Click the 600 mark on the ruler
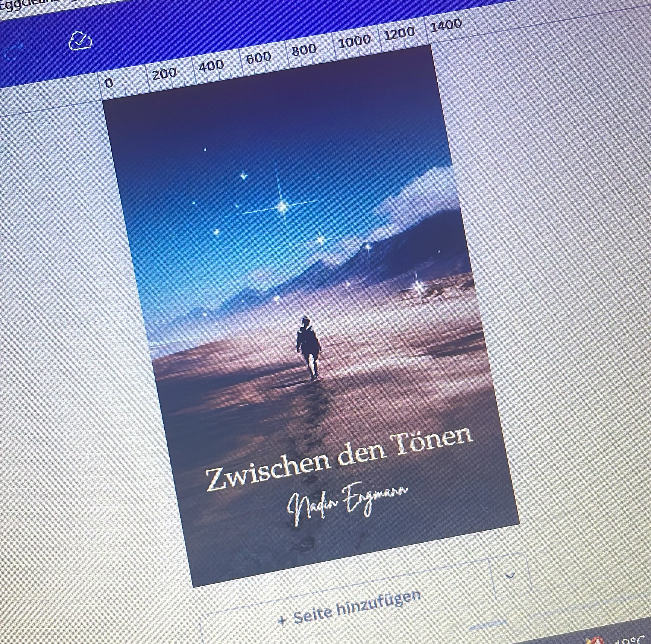Image resolution: width=651 pixels, height=644 pixels. tap(259, 58)
